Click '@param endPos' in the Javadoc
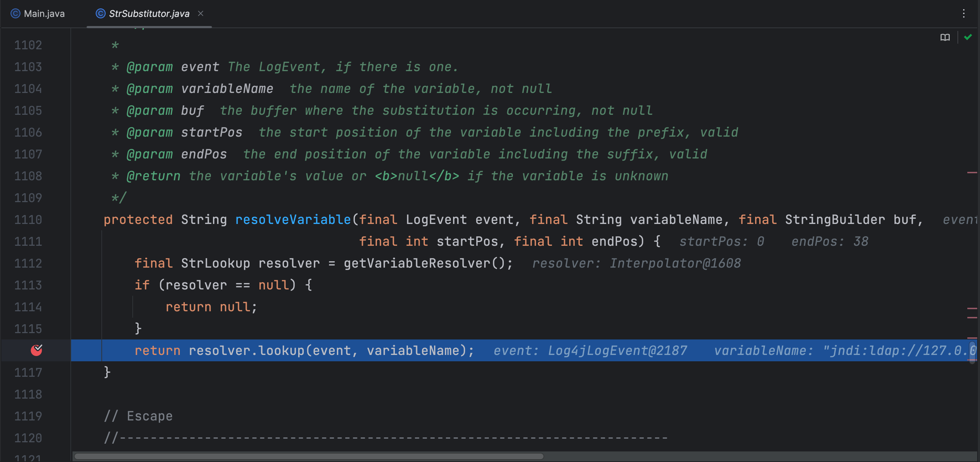This screenshot has width=980, height=462. 176,154
